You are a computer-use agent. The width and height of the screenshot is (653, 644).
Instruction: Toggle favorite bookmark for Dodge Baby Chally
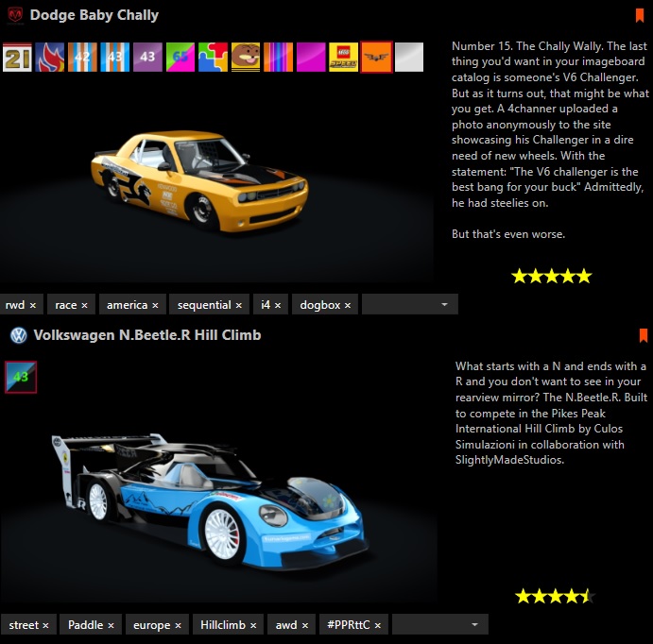(640, 15)
